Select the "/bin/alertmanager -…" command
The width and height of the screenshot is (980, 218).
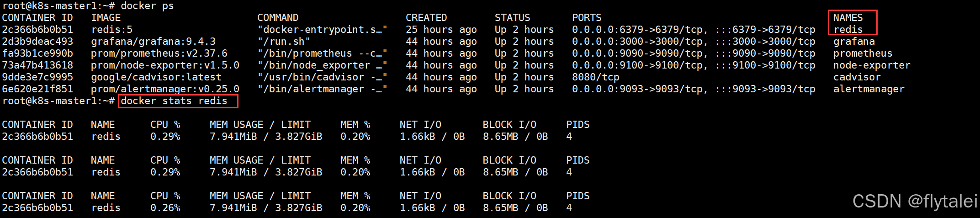323,89
